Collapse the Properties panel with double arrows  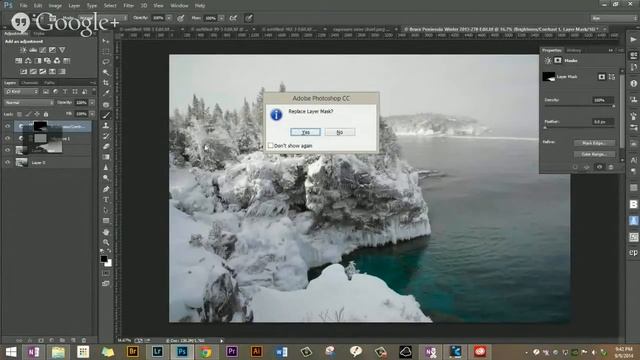click(611, 50)
